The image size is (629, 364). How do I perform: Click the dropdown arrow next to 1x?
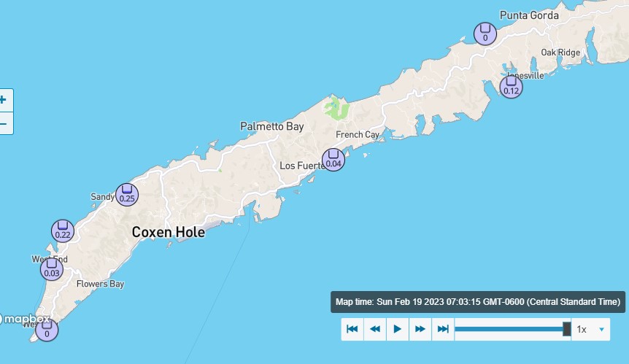point(601,330)
